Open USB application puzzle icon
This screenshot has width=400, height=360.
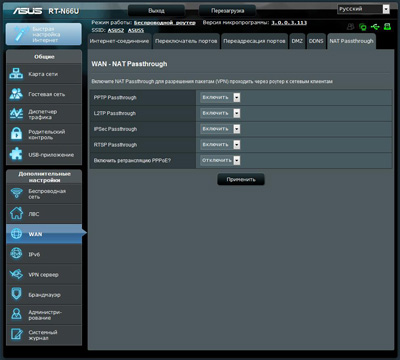tap(16, 154)
